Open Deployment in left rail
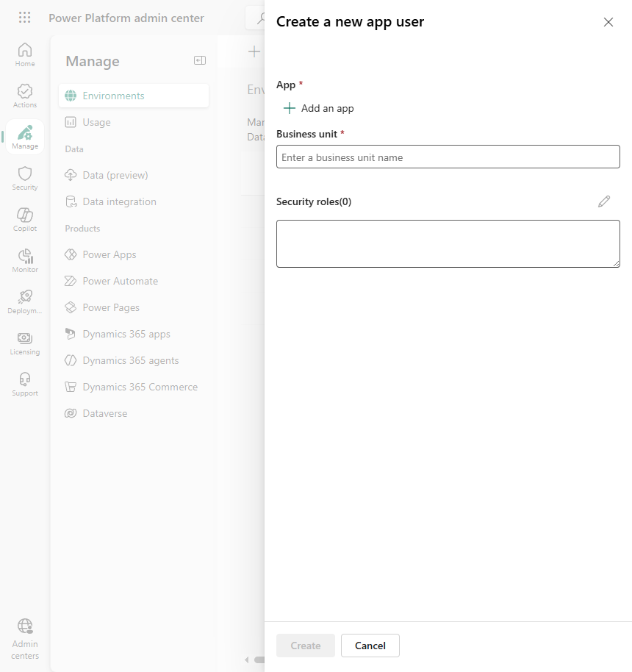632x672 pixels. (25, 301)
